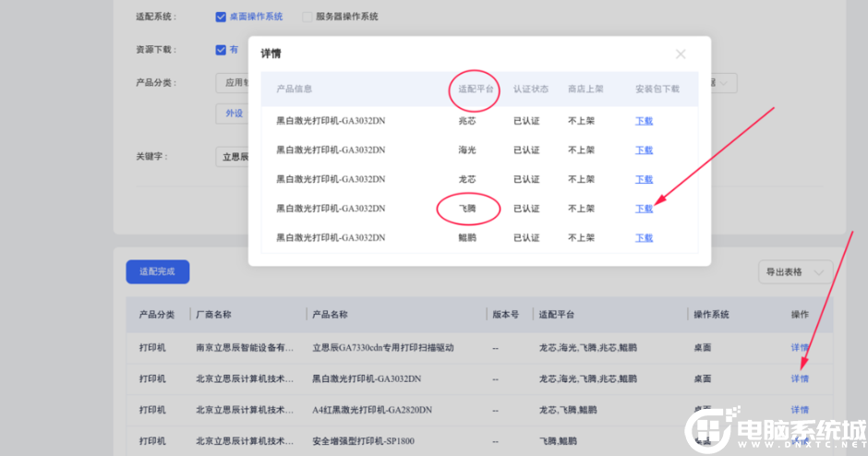Image resolution: width=868 pixels, height=456 pixels.
Task: Close the 详情 dialog with X icon
Action: point(681,54)
